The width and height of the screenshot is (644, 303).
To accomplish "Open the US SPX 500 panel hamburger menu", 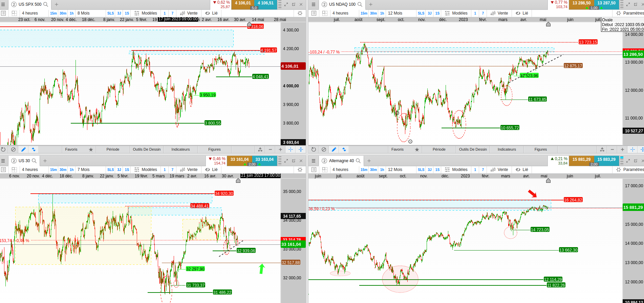I will pos(3,4).
